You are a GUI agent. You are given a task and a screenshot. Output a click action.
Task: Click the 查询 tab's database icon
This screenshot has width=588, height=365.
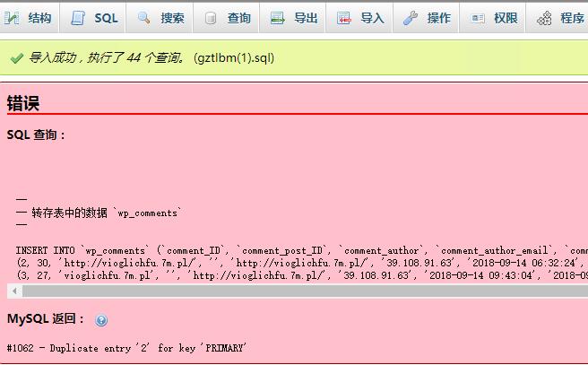coord(211,18)
